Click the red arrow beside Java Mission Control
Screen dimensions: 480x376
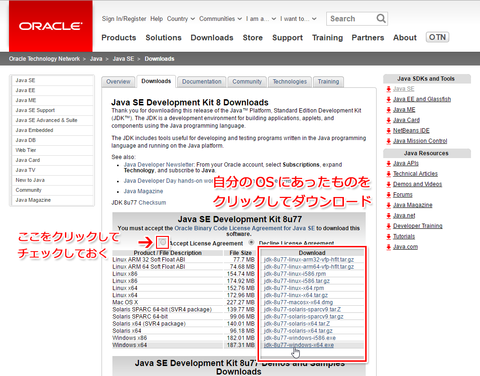388,141
